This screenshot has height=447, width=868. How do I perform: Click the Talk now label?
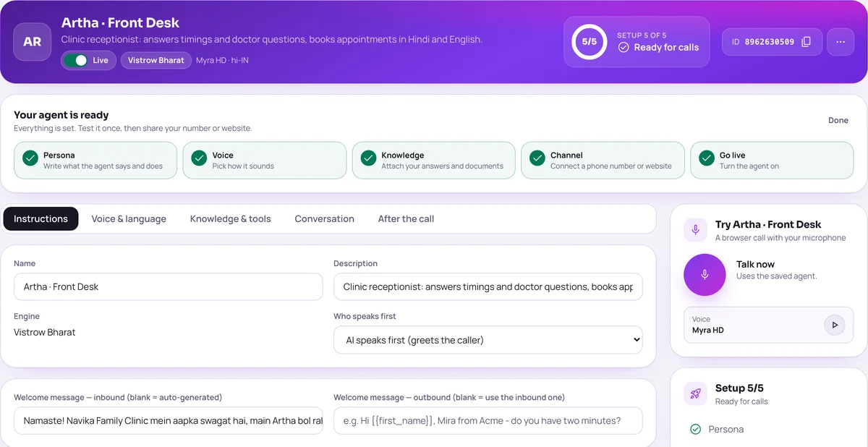[755, 265]
